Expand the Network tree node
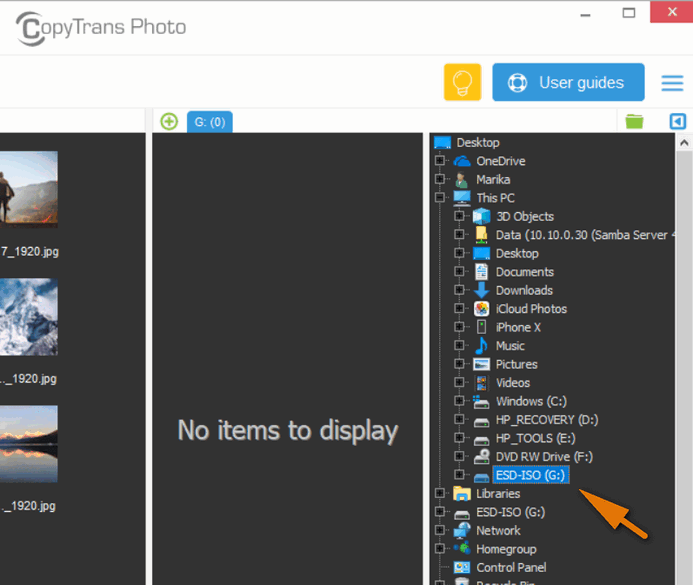The image size is (693, 585). click(x=440, y=531)
